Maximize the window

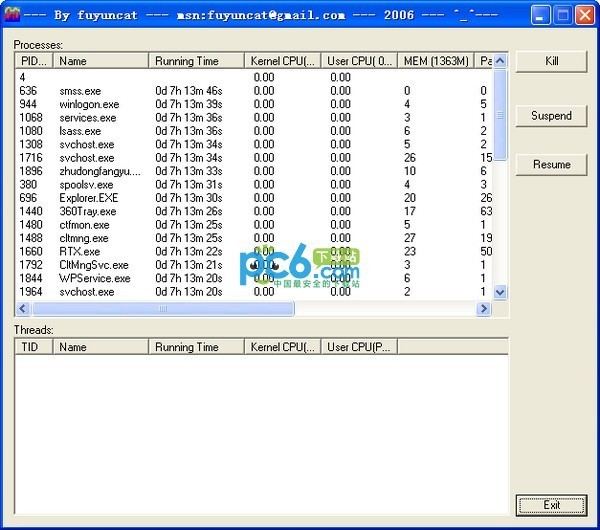pos(562,15)
